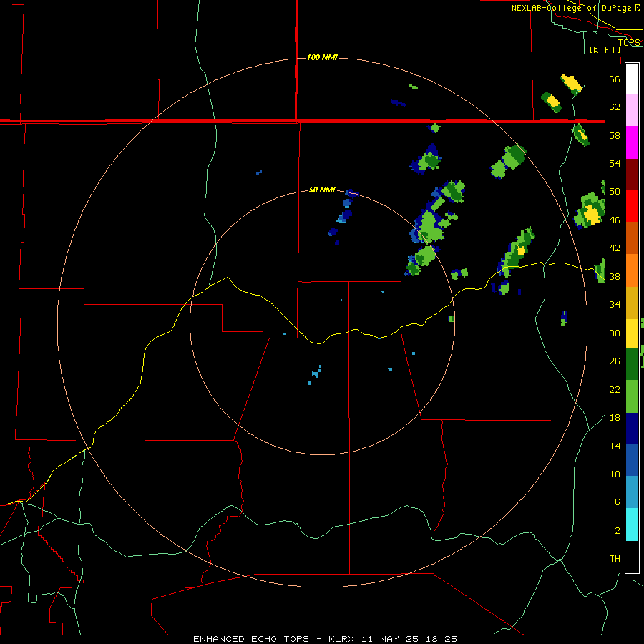The image size is (644, 644).
Task: Click the '50 NMI' range ring label
Action: click(322, 190)
